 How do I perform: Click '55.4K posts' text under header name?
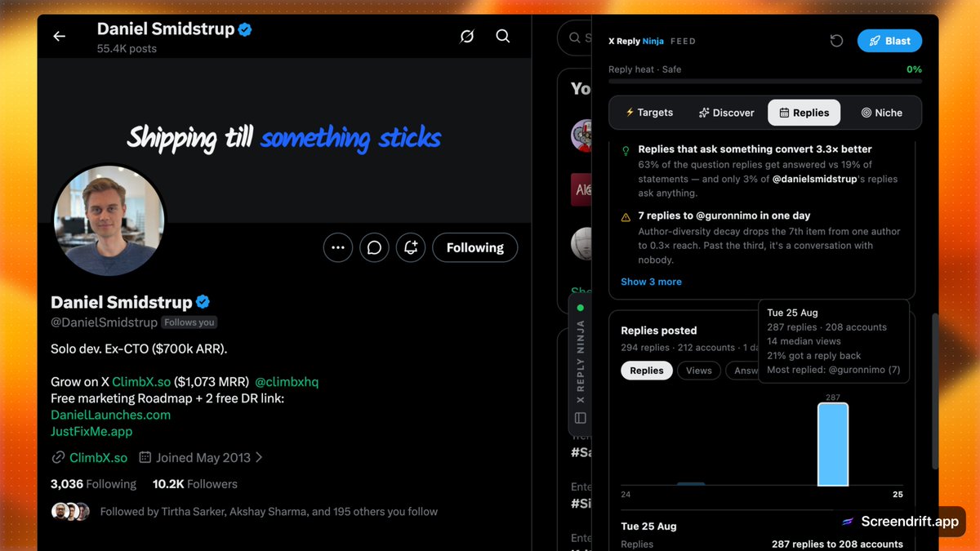tap(127, 49)
